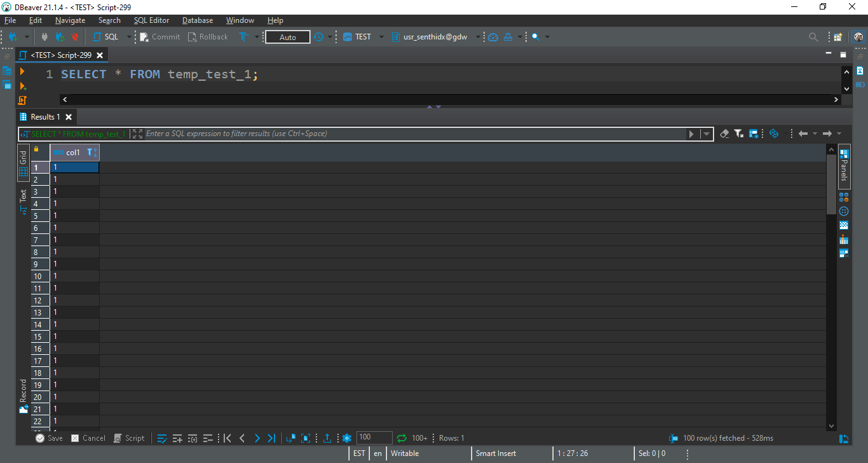Open custom filters funnel icon
The image size is (868, 463).
click(x=739, y=134)
